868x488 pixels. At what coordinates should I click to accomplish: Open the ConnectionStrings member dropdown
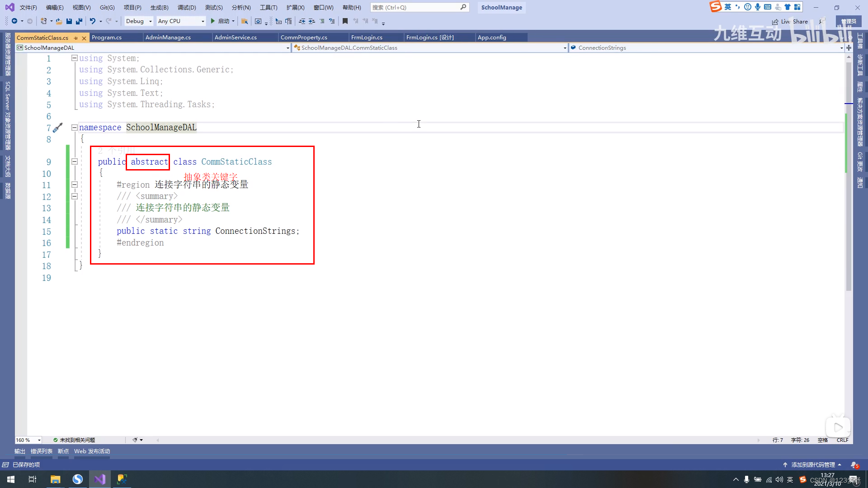pyautogui.click(x=707, y=47)
